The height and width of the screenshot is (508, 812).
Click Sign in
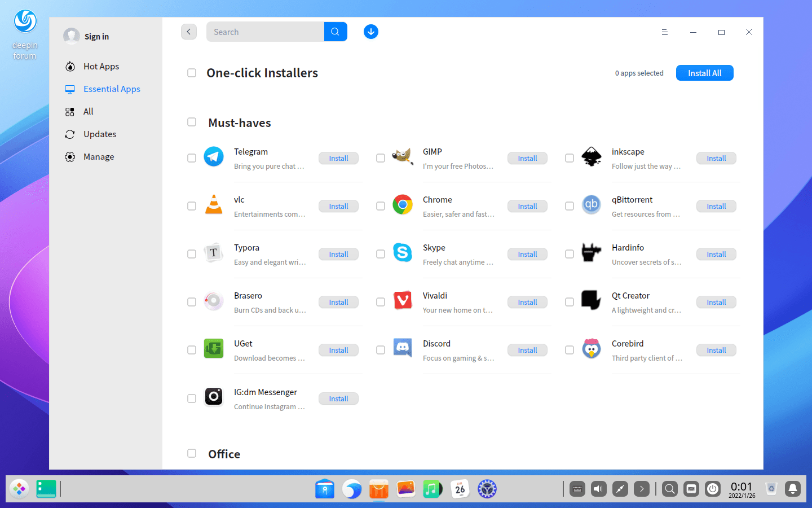point(96,37)
